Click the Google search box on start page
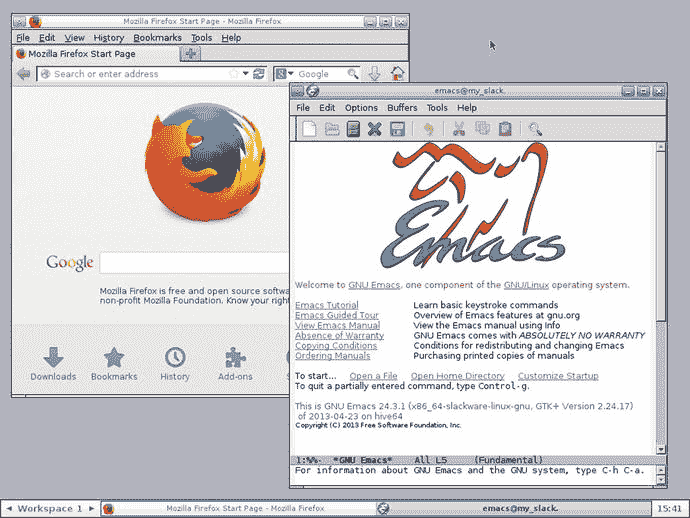The image size is (690, 518). pos(194,263)
